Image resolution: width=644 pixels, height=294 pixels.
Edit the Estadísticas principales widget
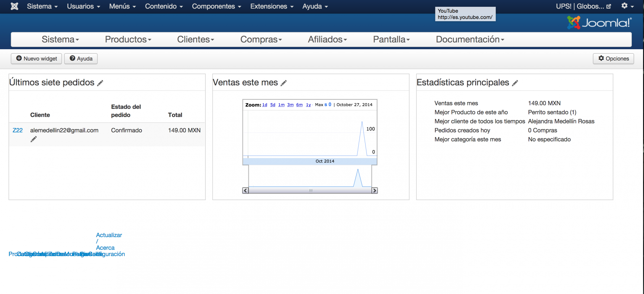515,83
